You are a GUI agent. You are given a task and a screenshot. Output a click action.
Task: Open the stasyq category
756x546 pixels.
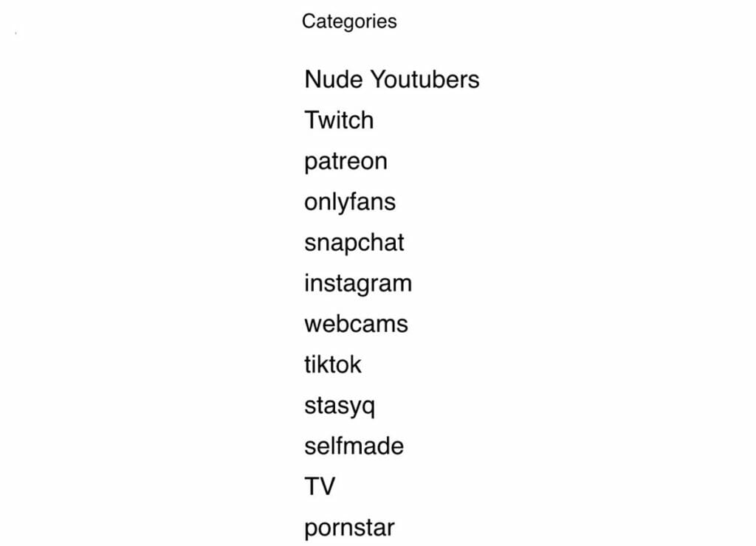[x=340, y=407]
